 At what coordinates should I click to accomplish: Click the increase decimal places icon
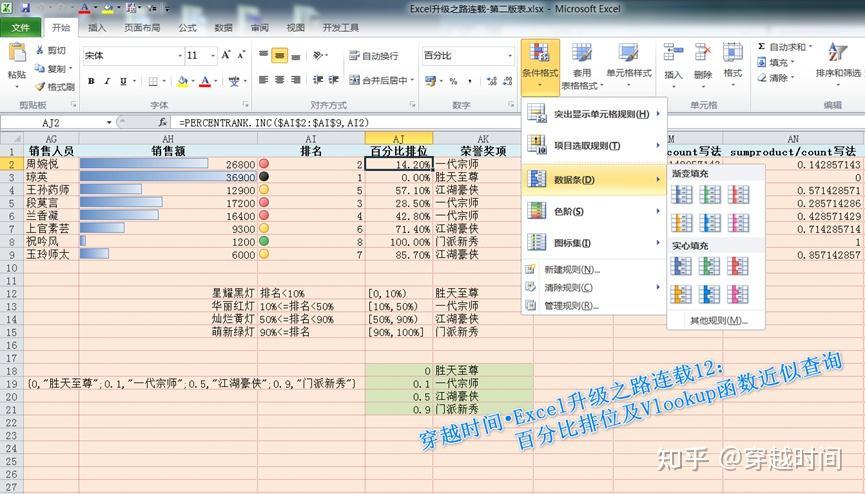coord(492,81)
